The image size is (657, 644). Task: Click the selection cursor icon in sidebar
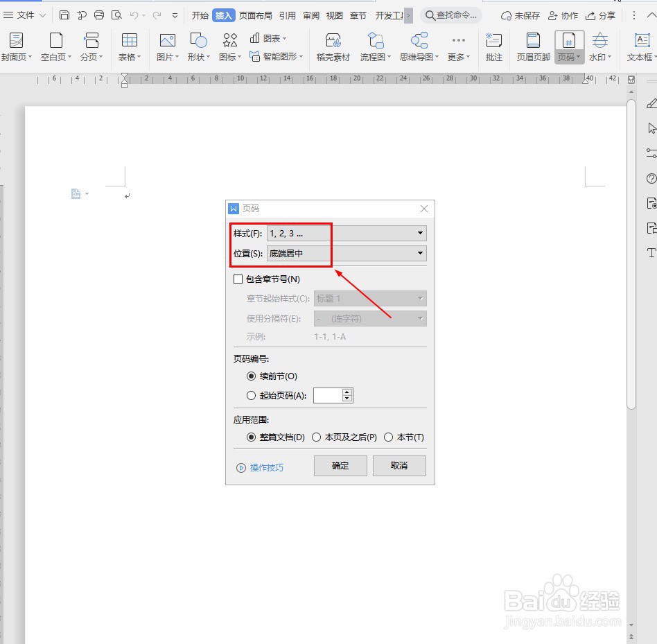(x=651, y=128)
